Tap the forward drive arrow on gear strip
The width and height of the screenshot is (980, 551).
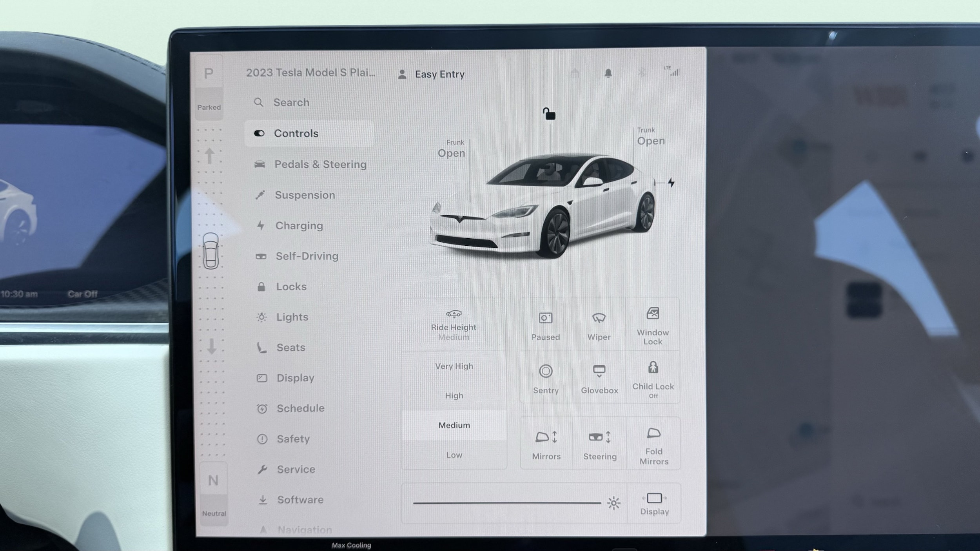[x=209, y=156]
